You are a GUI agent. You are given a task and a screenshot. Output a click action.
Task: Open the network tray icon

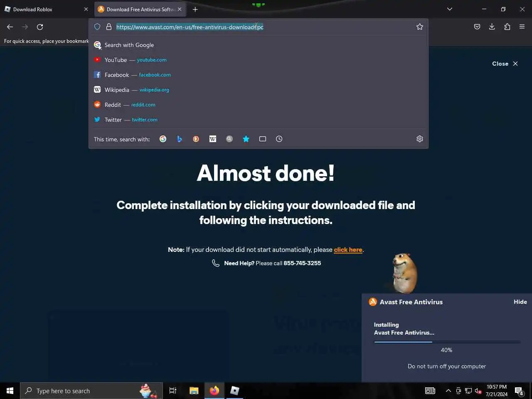(x=468, y=391)
